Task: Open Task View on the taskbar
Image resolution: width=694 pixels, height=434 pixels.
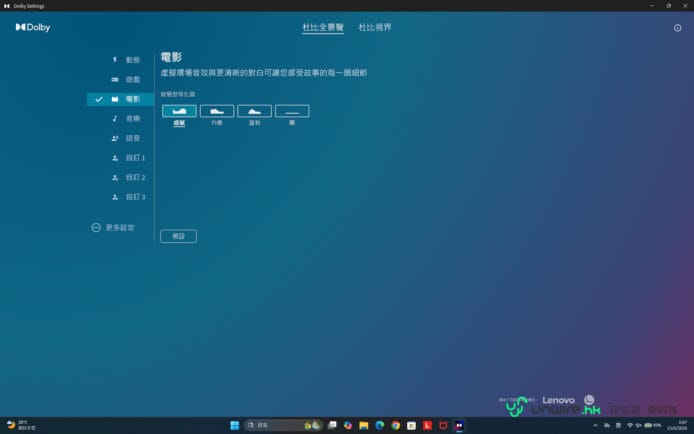Action: (332, 425)
